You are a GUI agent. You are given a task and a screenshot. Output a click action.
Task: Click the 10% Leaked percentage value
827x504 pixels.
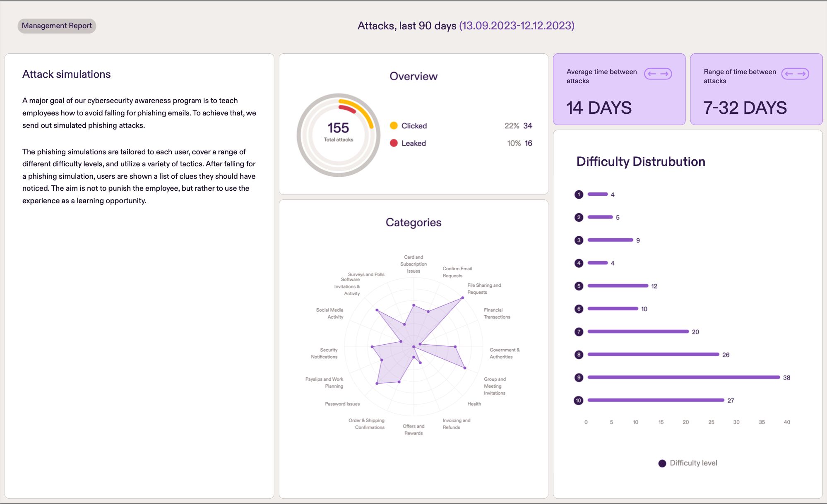tap(514, 143)
